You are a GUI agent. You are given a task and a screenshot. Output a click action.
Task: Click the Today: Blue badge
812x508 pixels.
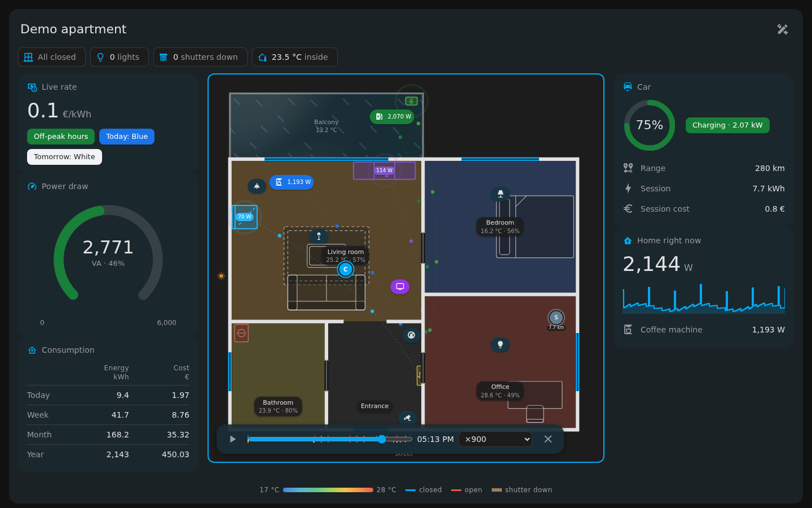pyautogui.click(x=127, y=137)
